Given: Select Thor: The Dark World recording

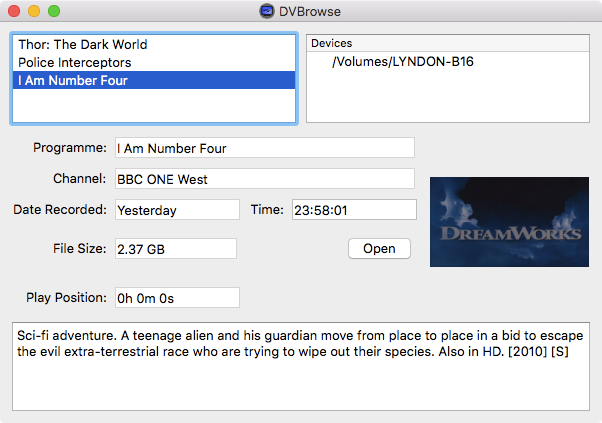Looking at the screenshot, I should 154,44.
